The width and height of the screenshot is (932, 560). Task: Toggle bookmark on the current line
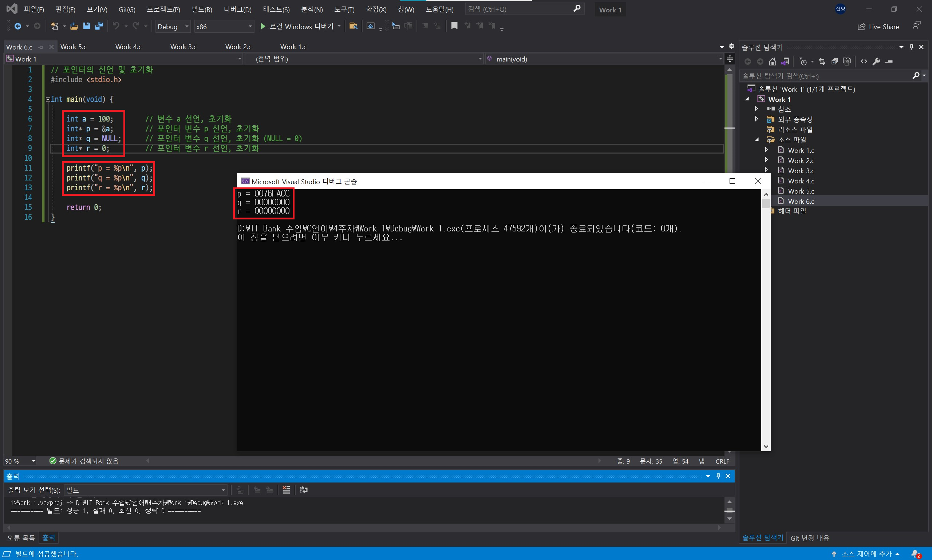454,26
